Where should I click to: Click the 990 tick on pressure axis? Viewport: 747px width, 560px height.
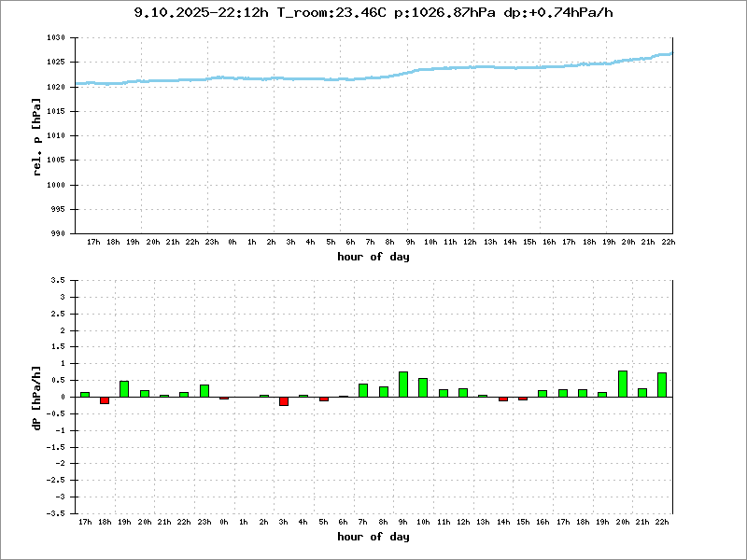[x=58, y=233]
